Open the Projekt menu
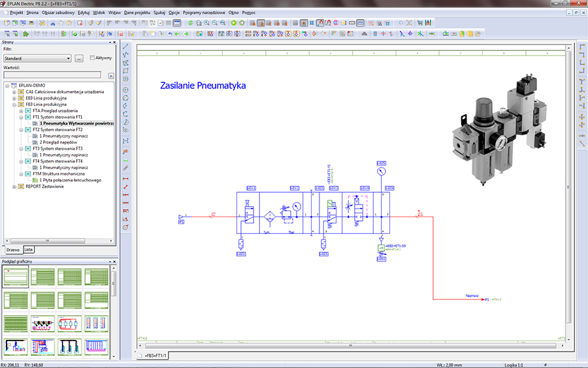This screenshot has width=588, height=368. (16, 12)
